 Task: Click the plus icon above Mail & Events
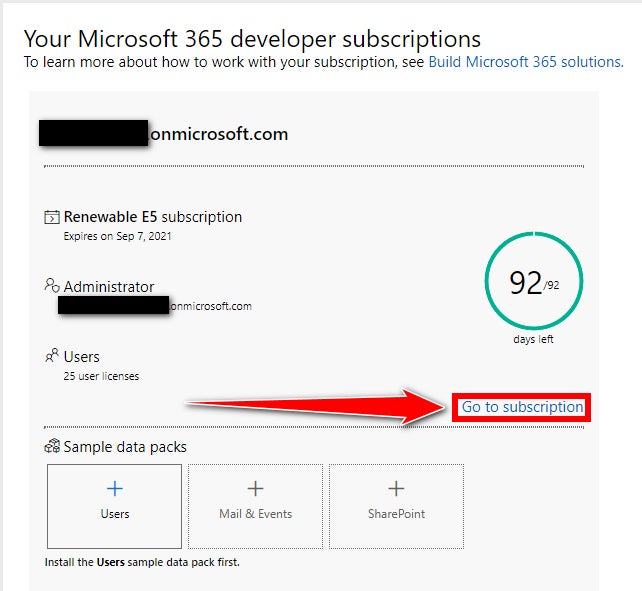pyautogui.click(x=255, y=488)
